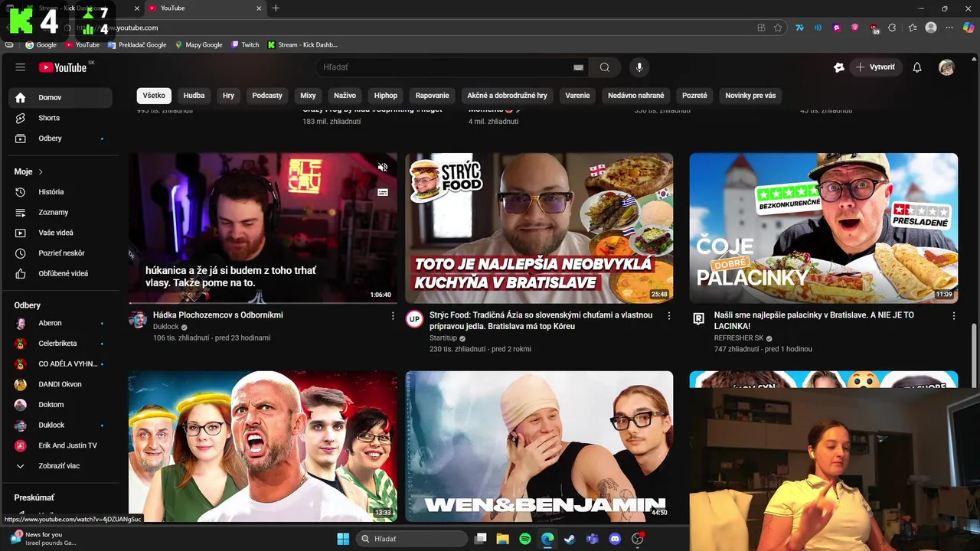This screenshot has width=980, height=551.
Task: Open the REFRESHER SK channel link
Action: tap(739, 338)
